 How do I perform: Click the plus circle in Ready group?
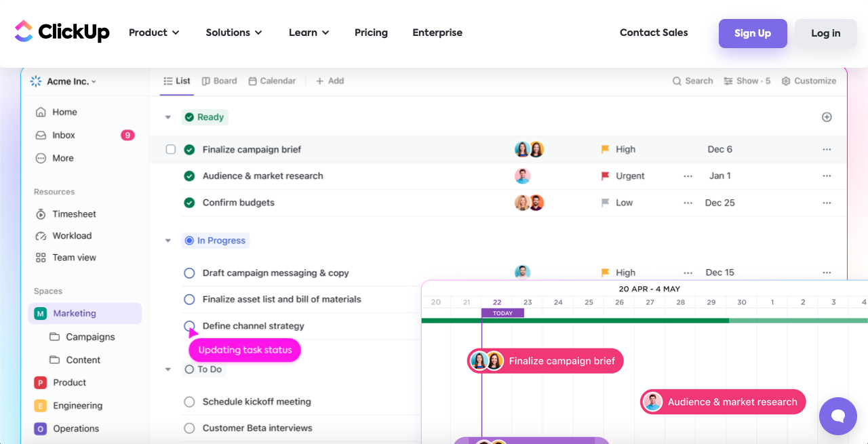click(827, 117)
